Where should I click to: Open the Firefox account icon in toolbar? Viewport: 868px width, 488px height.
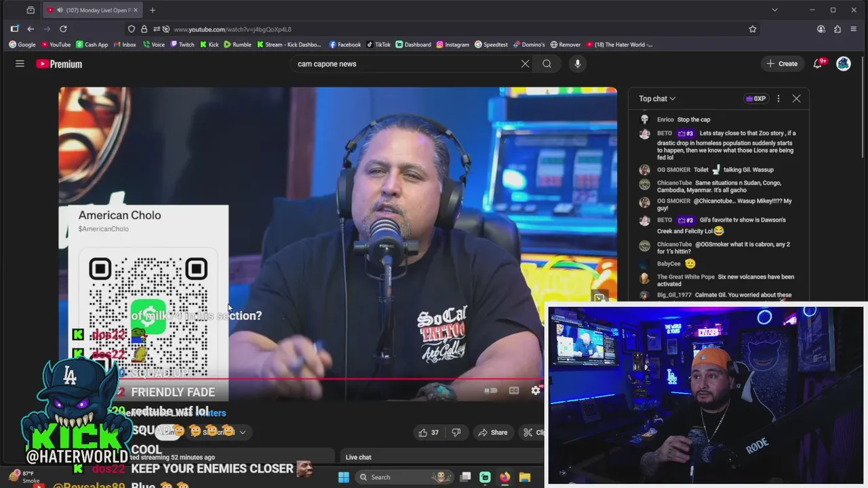coord(821,29)
